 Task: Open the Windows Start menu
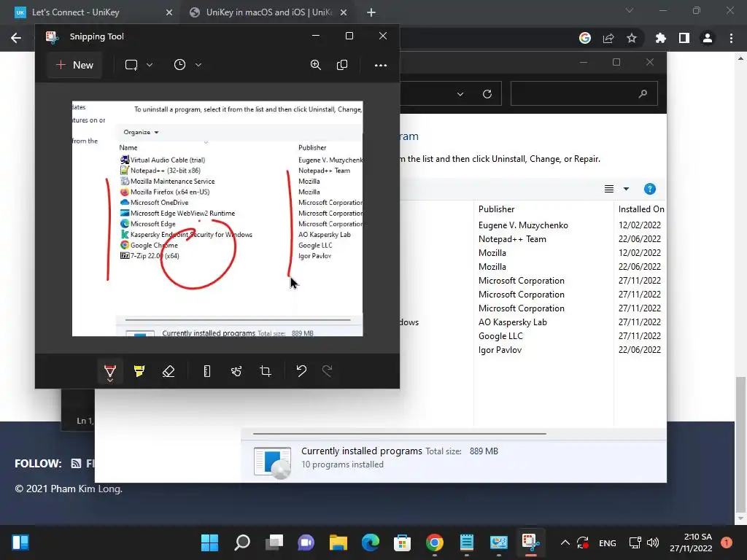[x=209, y=542]
